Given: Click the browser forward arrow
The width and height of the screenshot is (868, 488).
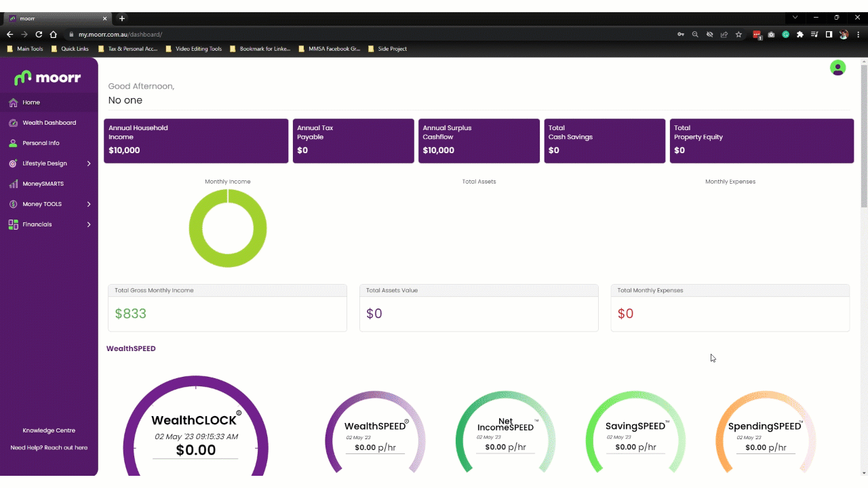Looking at the screenshot, I should tap(24, 34).
